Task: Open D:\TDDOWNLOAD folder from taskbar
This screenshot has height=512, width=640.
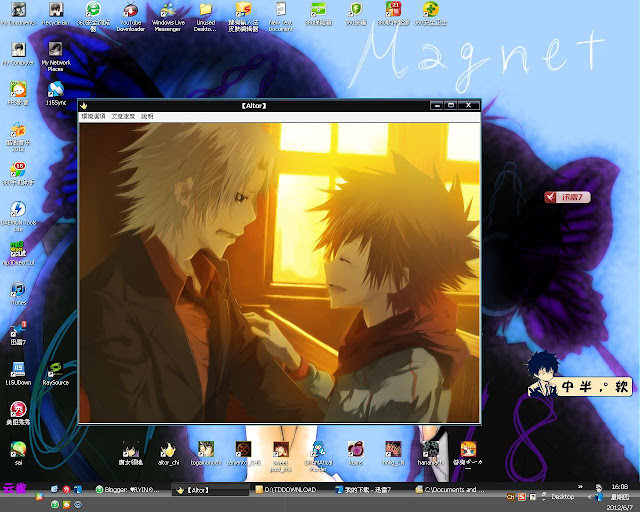Action: coord(291,489)
